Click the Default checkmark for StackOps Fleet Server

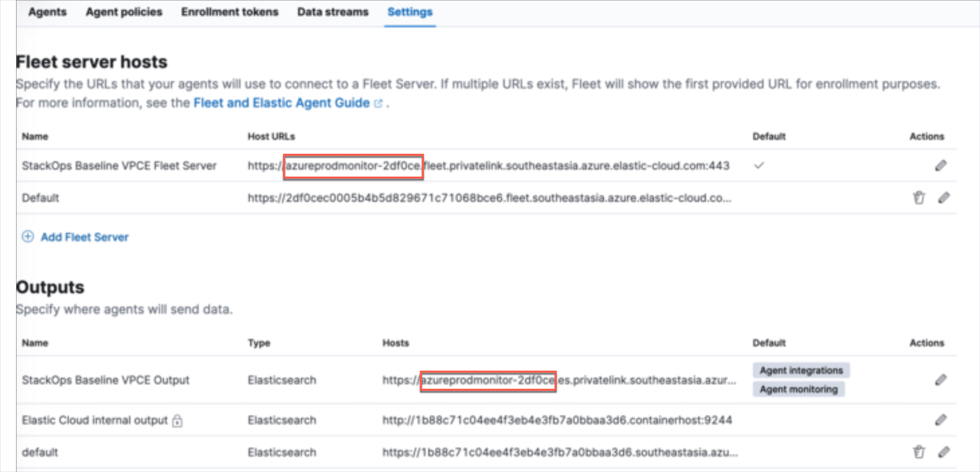pyautogui.click(x=759, y=165)
